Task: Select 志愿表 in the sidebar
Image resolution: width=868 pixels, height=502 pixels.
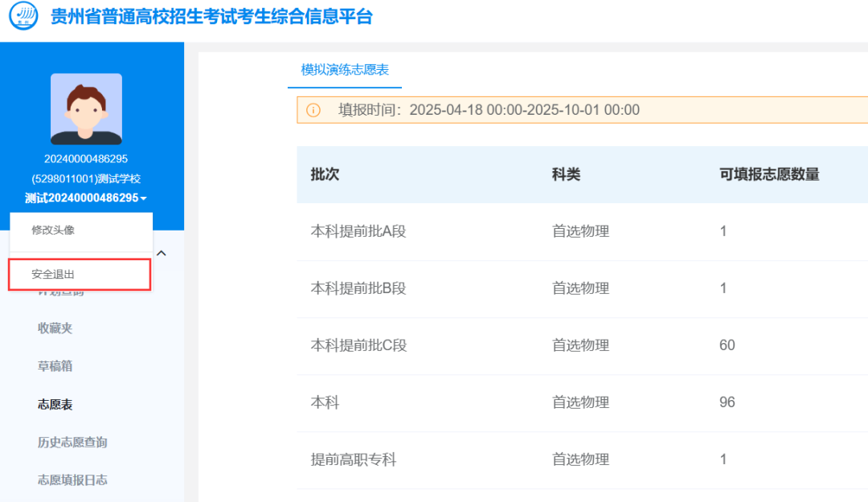Action: (x=54, y=404)
